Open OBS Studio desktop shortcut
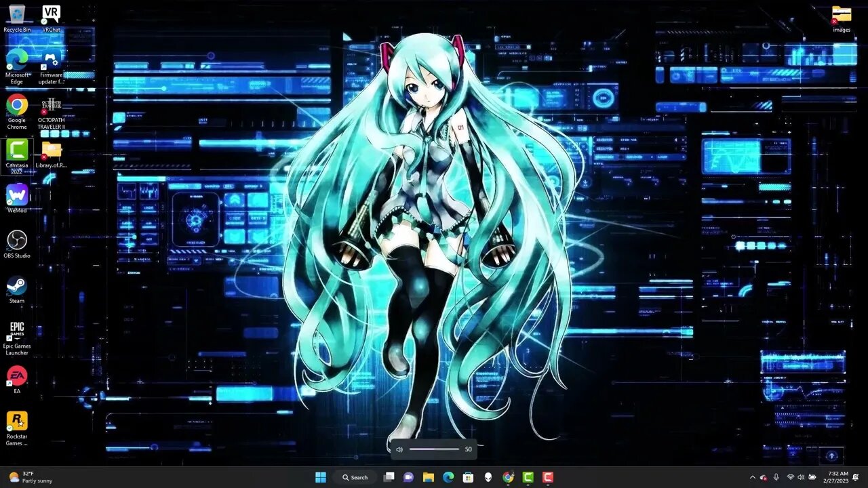 click(x=17, y=244)
